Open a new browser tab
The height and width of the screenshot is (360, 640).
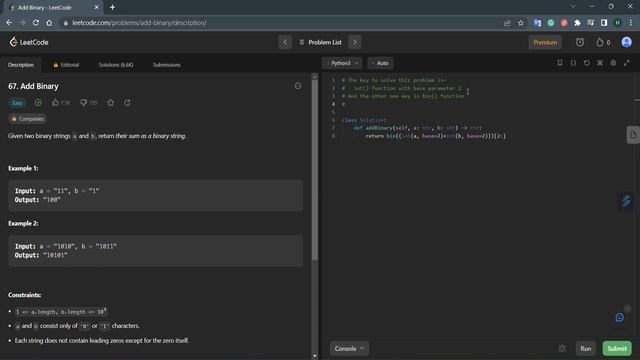[x=112, y=7]
